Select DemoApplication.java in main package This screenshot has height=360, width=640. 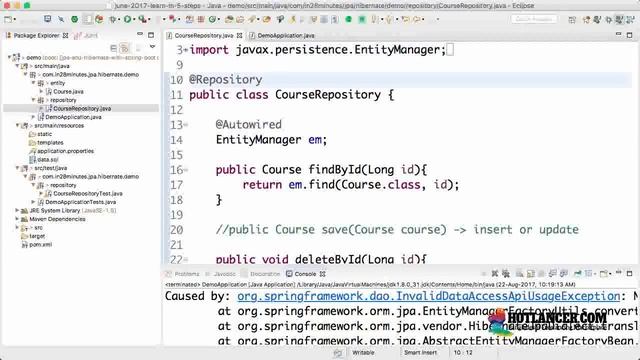click(73, 117)
